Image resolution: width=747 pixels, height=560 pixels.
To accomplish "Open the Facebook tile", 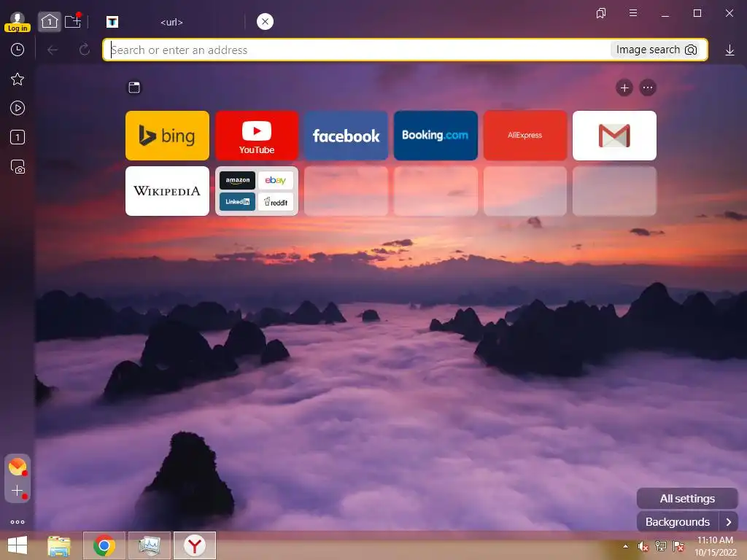I will (x=346, y=136).
